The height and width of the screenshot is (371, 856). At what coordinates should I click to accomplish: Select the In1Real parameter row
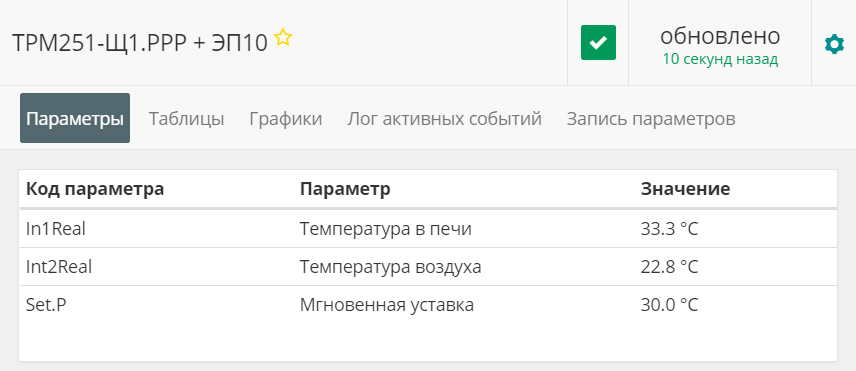428,229
